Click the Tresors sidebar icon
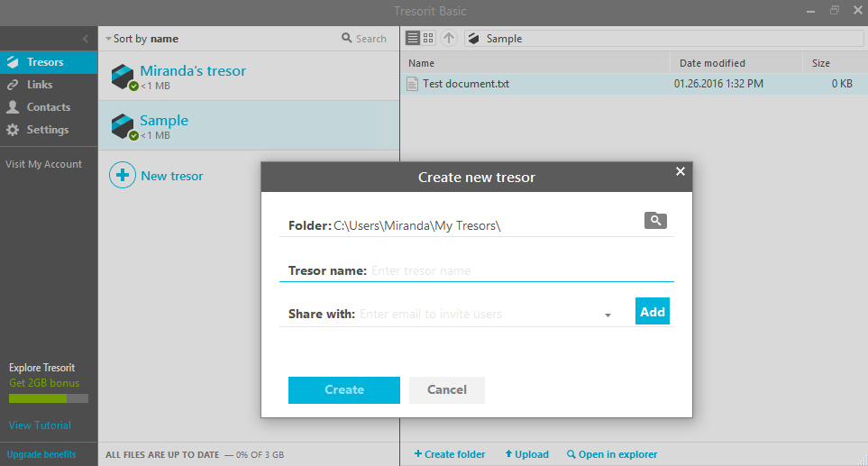Viewport: 868px width, 466px height. (x=13, y=62)
